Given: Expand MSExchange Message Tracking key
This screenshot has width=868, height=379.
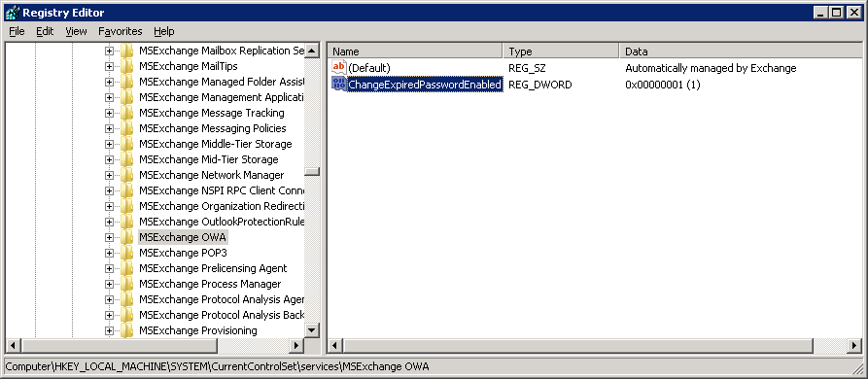Looking at the screenshot, I should coord(109,113).
